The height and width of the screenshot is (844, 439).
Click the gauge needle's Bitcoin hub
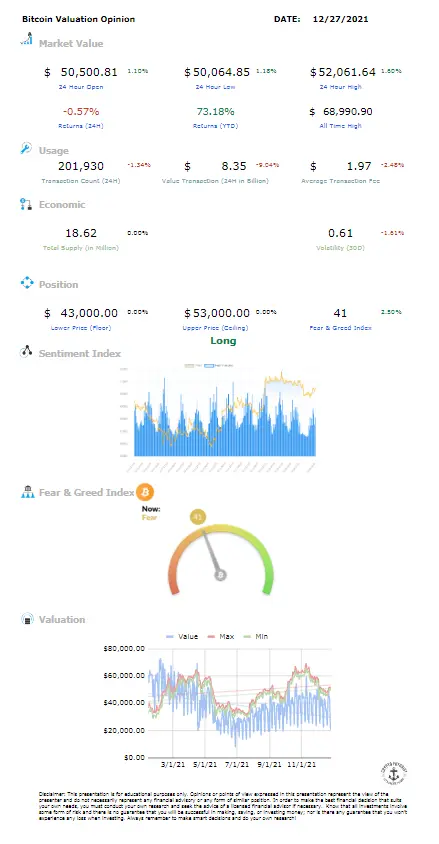point(221,575)
